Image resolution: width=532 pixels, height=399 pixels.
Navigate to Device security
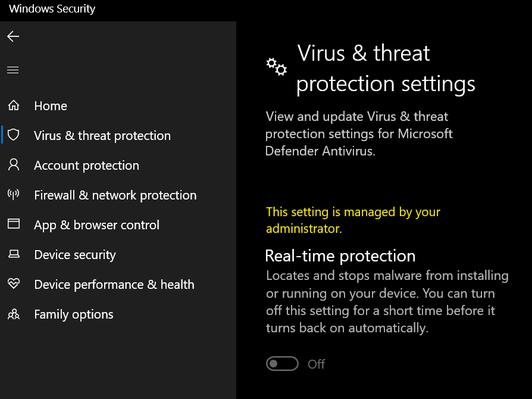click(x=75, y=255)
